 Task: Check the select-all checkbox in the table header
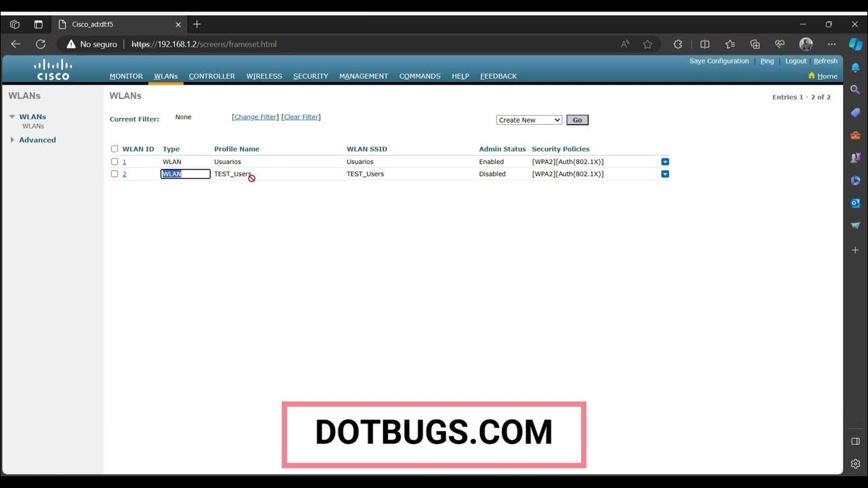114,148
